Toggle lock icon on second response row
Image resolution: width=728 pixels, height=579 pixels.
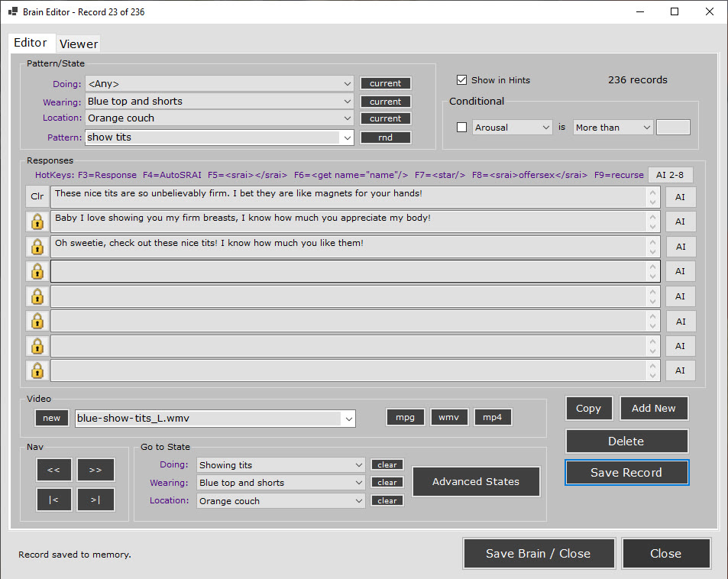click(37, 222)
